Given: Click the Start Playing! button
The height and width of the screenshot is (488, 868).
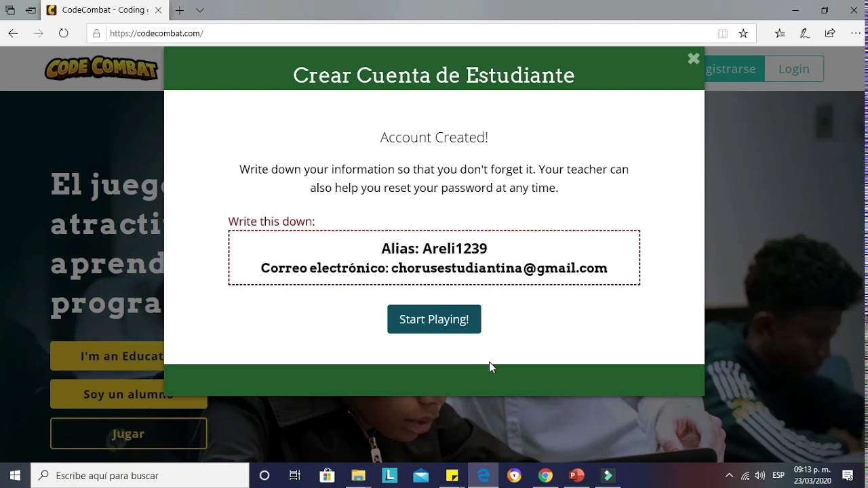Looking at the screenshot, I should 434,319.
